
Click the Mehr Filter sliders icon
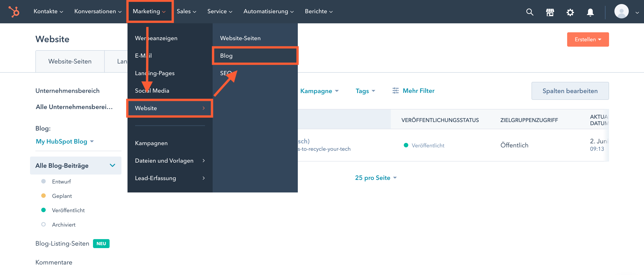(395, 91)
